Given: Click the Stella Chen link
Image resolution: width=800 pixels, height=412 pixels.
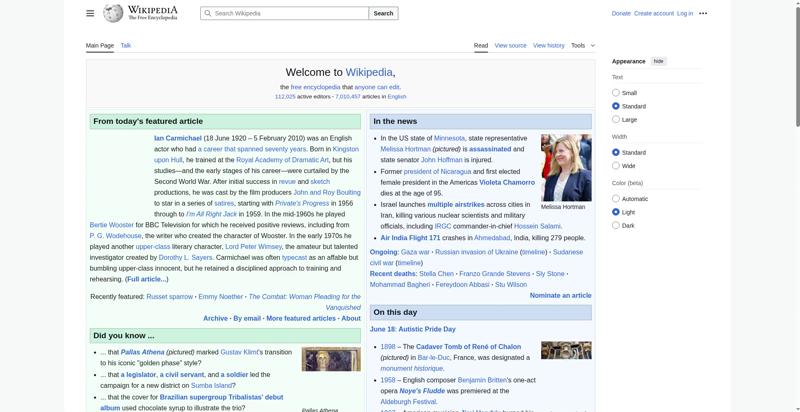Looking at the screenshot, I should point(436,274).
